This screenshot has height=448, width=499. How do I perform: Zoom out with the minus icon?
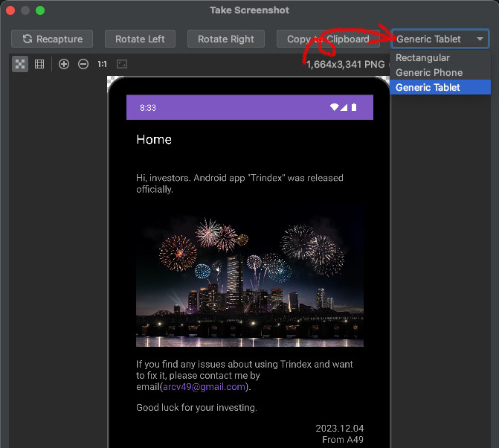click(83, 64)
